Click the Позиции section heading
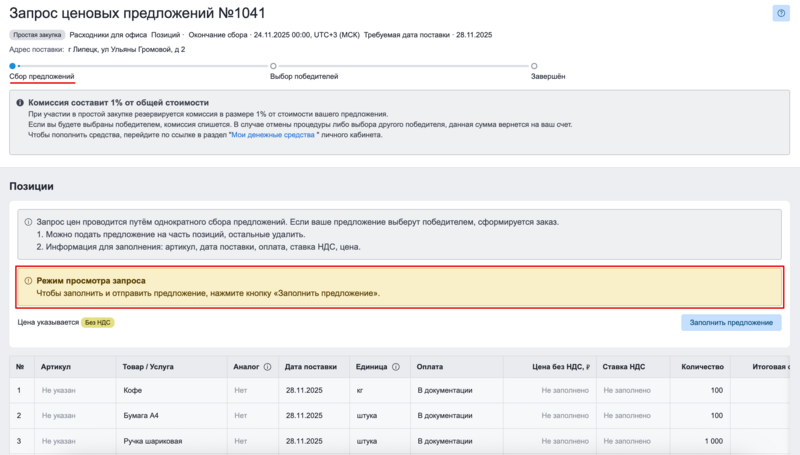The height and width of the screenshot is (455, 800). coord(31,186)
